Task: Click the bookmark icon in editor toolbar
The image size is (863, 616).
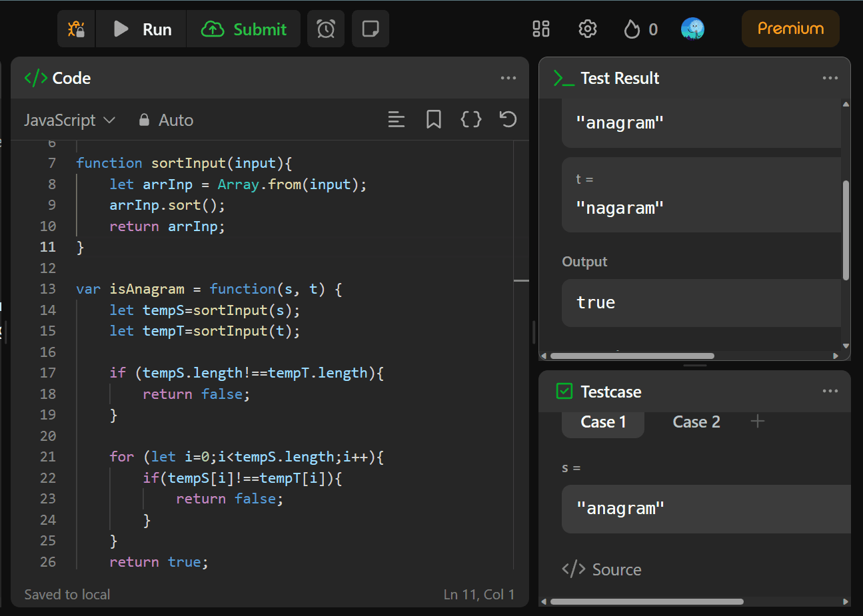Action: 434,120
